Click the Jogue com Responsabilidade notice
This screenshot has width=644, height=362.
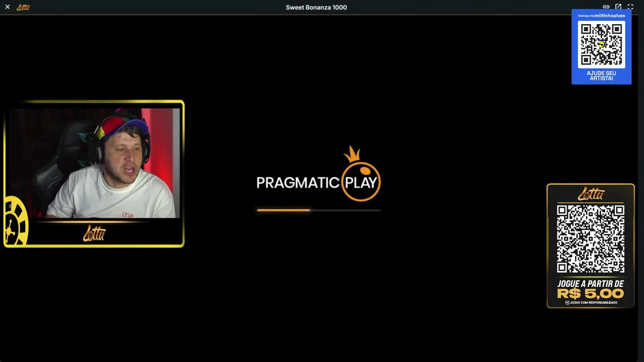(x=591, y=303)
